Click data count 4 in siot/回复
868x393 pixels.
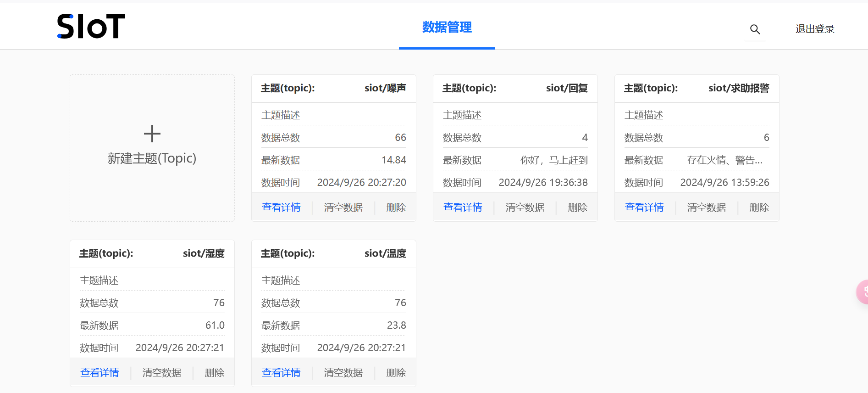(585, 138)
